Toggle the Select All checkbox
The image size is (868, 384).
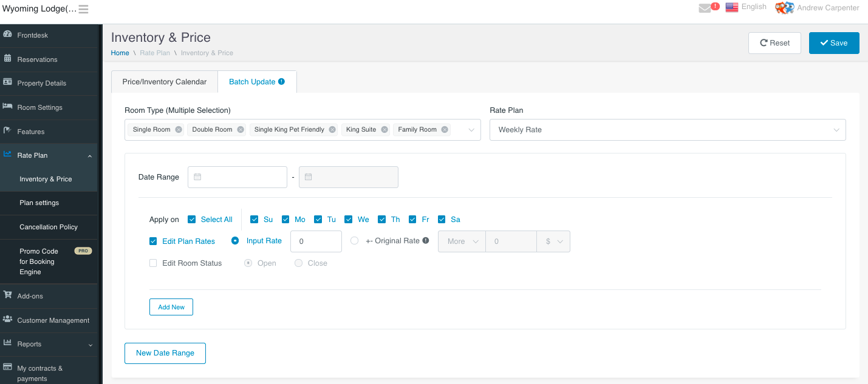pos(192,220)
